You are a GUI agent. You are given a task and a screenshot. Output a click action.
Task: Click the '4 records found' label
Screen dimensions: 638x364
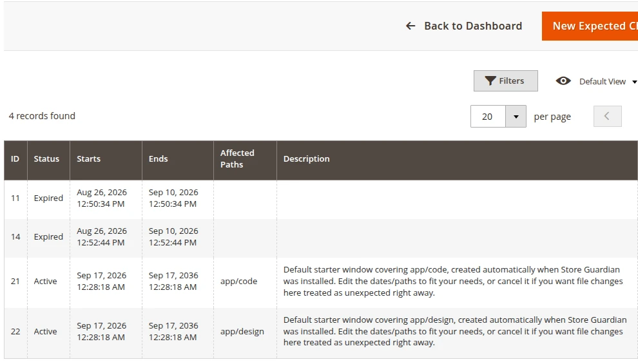42,116
